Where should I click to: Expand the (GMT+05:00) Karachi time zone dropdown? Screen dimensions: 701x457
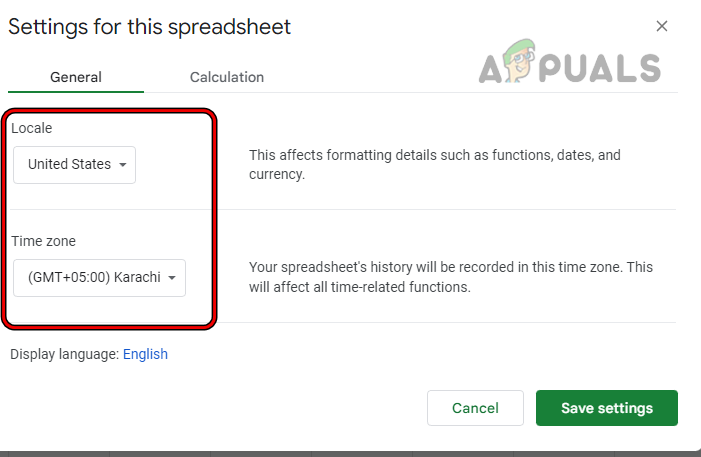(99, 277)
